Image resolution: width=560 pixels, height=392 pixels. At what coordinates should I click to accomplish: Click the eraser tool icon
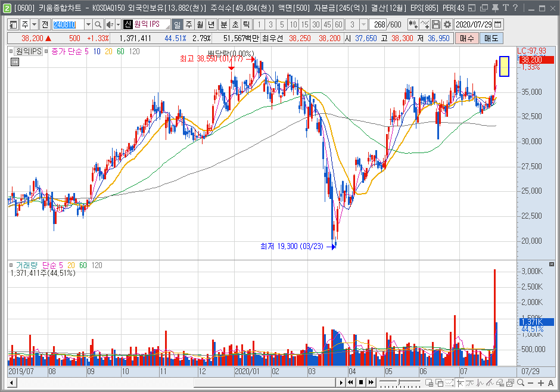500,382
